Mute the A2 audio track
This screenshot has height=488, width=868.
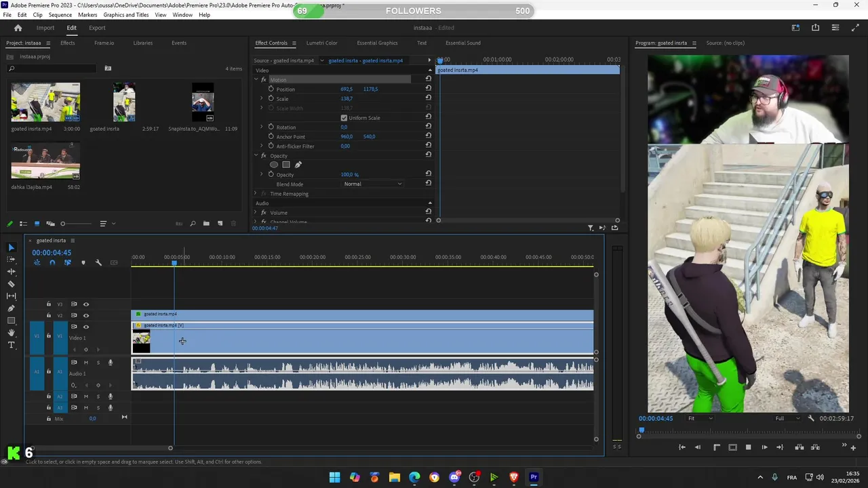tap(86, 396)
